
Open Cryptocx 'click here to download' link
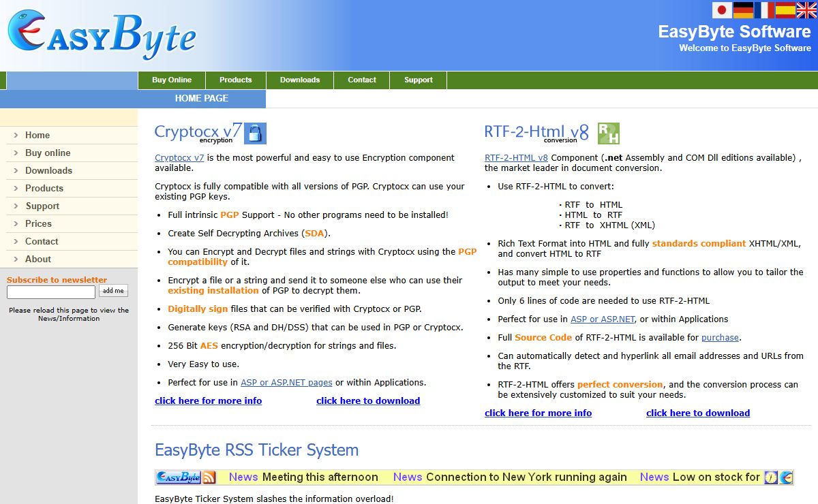tap(368, 401)
